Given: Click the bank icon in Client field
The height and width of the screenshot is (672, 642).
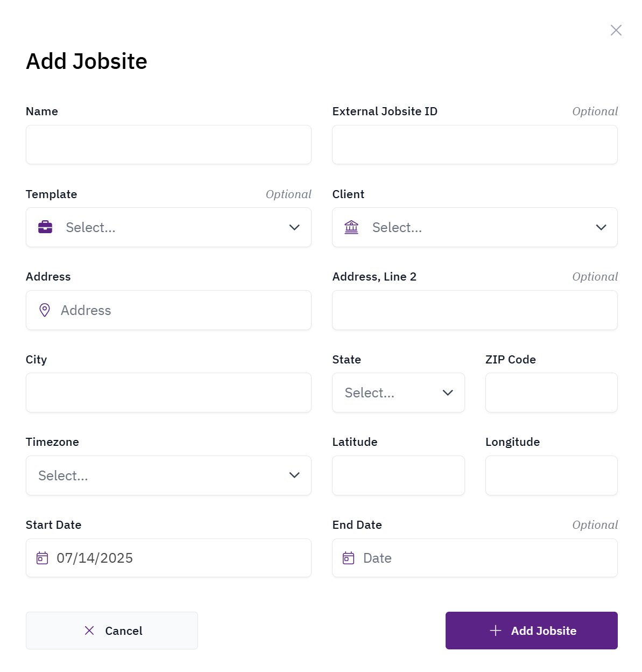Looking at the screenshot, I should [x=351, y=227].
